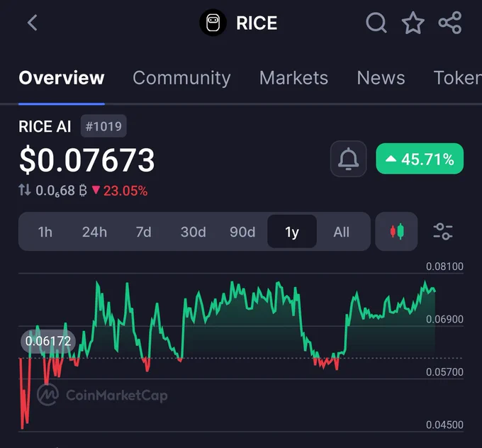Tap the $0.07673 price value
The image size is (482, 448).
[86, 160]
